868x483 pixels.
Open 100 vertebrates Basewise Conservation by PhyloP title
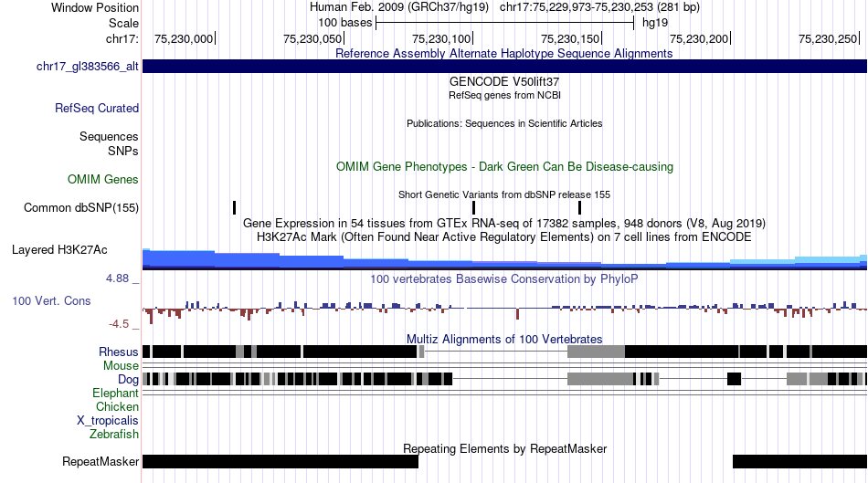[504, 278]
